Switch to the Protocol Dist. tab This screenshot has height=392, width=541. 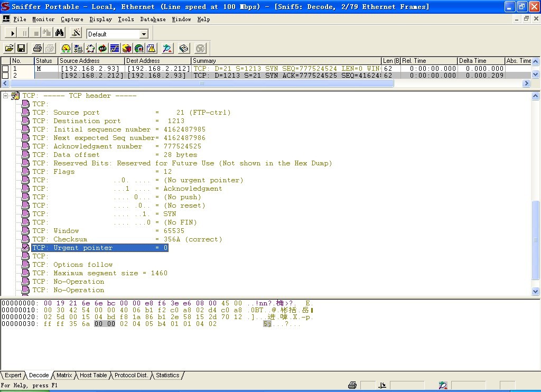[131, 375]
